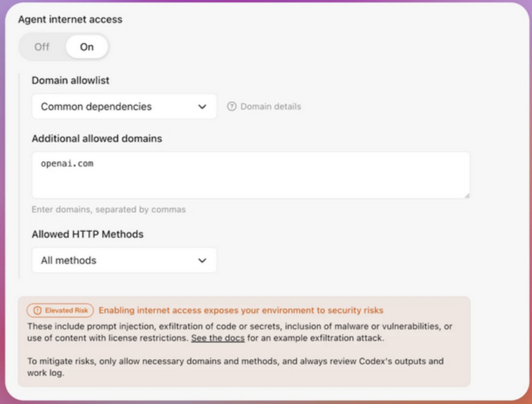Click inside the Additional allowed domains textbox

(250, 181)
